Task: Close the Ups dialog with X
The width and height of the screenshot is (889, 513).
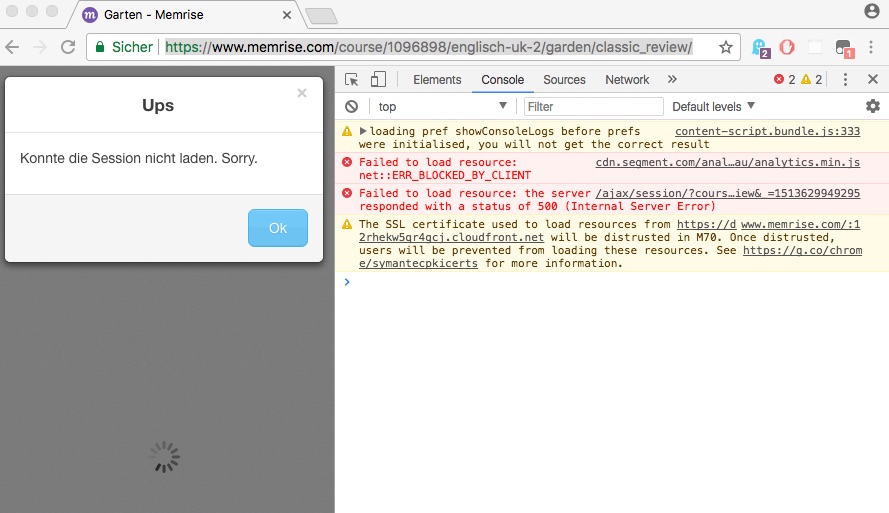Action: click(x=302, y=93)
